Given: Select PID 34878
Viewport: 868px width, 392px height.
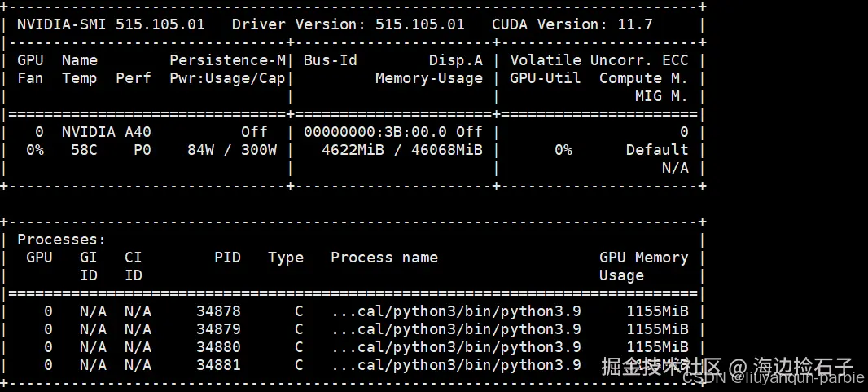Looking at the screenshot, I should pyautogui.click(x=219, y=311).
